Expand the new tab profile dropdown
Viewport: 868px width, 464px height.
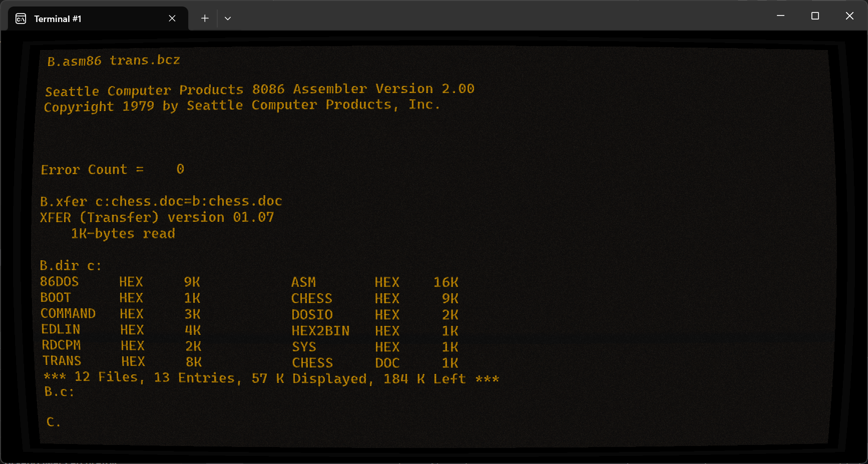click(228, 19)
